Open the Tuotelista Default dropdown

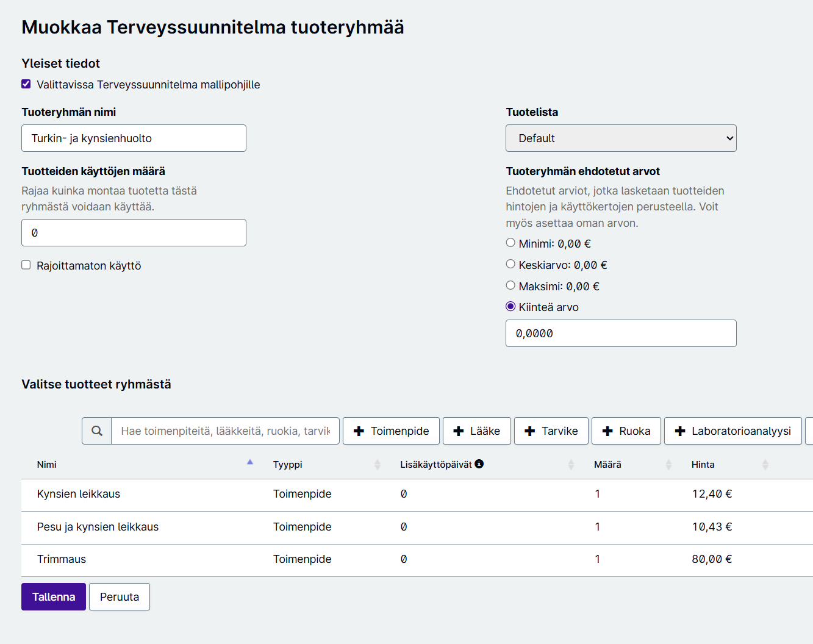point(621,138)
